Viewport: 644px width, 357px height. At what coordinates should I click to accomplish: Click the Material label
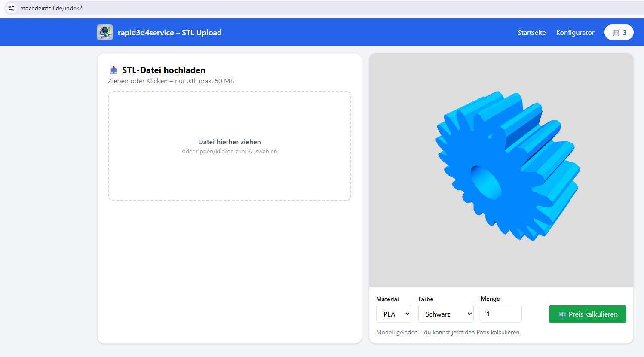pos(387,299)
